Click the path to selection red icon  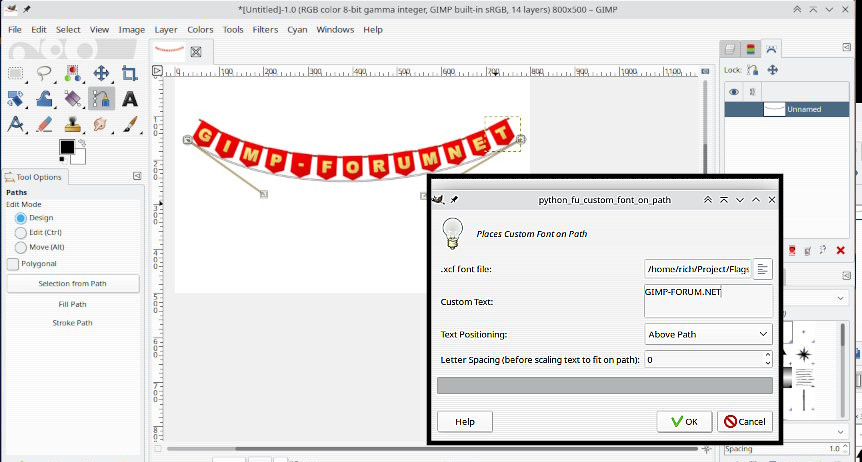coord(792,251)
